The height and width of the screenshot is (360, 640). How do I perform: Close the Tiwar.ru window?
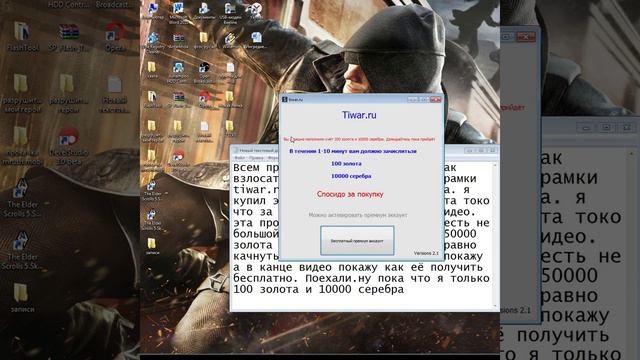coord(436,99)
